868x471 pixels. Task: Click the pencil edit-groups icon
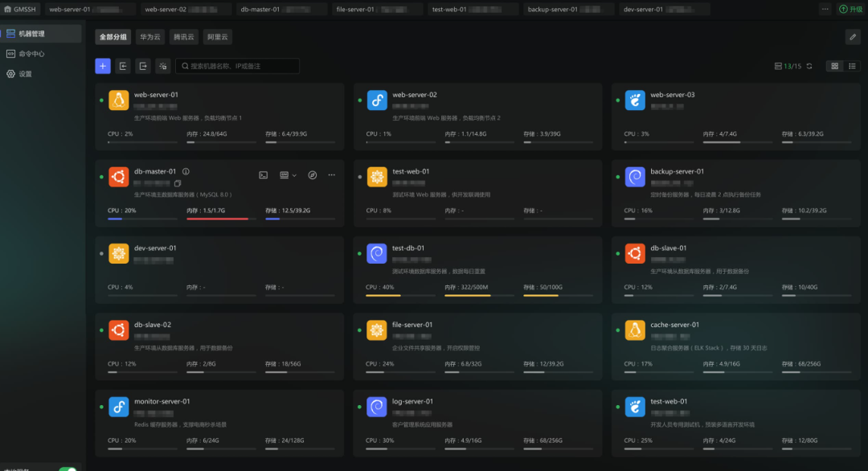point(853,37)
